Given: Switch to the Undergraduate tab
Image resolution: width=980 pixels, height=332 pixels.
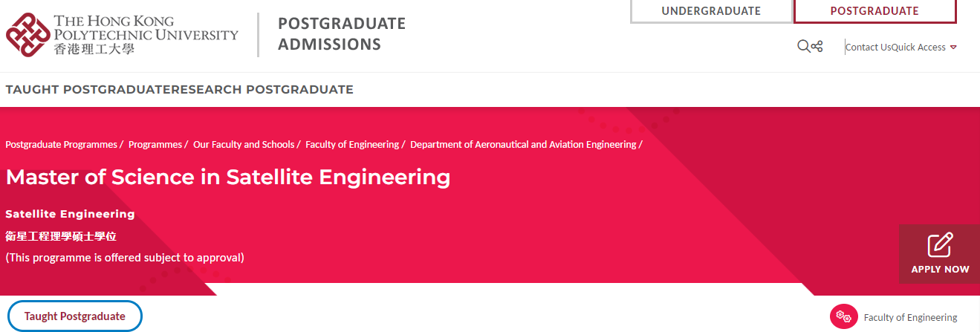Looking at the screenshot, I should (711, 11).
